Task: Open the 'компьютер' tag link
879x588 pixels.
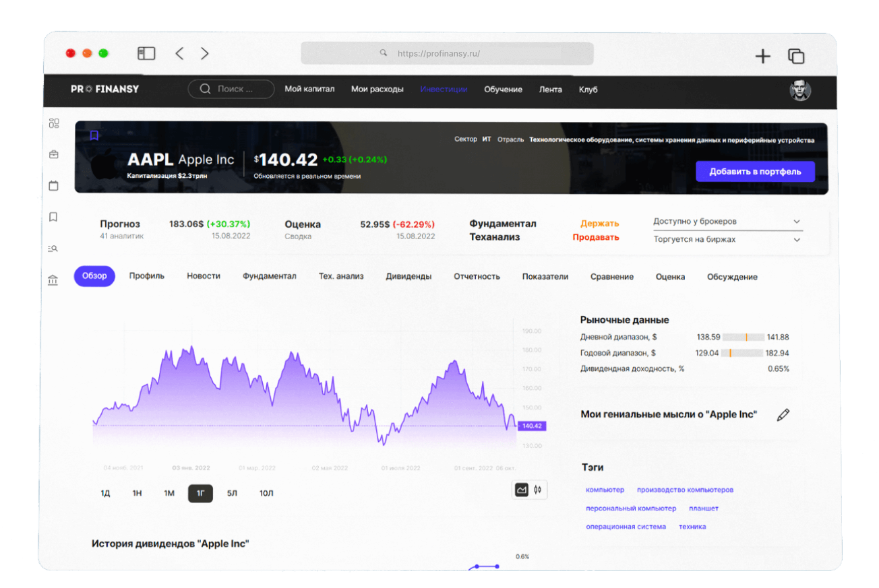Action: [605, 490]
